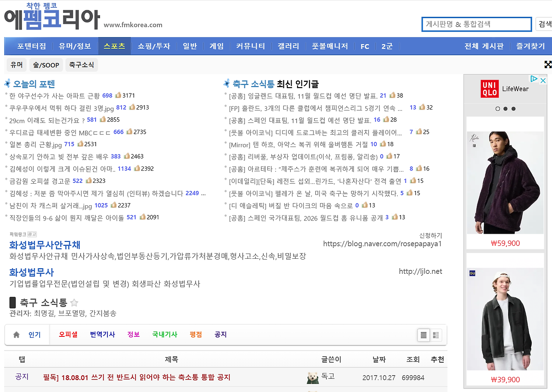The height and width of the screenshot is (392, 552).
Task: Go to the home icon in board tabs
Action: click(17, 335)
